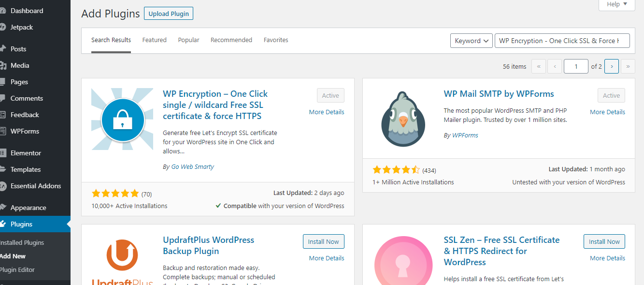Click the Essential Addons icon
The height and width of the screenshot is (285, 644).
tap(2, 186)
